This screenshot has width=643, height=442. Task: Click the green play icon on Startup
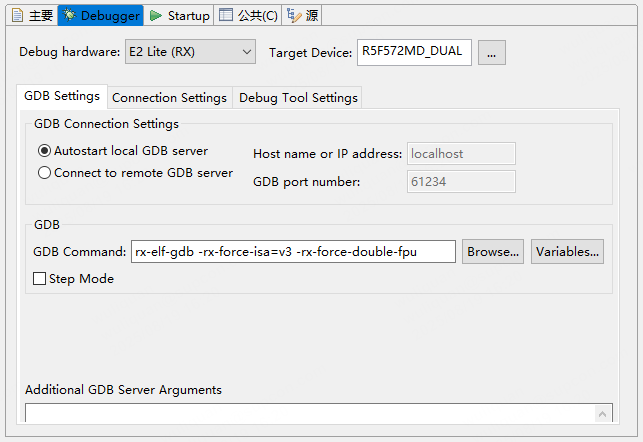point(155,16)
